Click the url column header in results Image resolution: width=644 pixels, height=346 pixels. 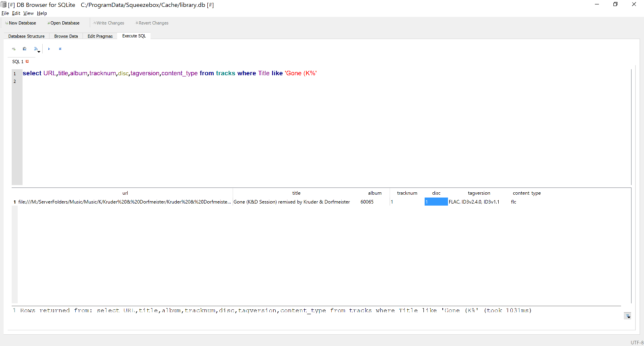[125, 193]
